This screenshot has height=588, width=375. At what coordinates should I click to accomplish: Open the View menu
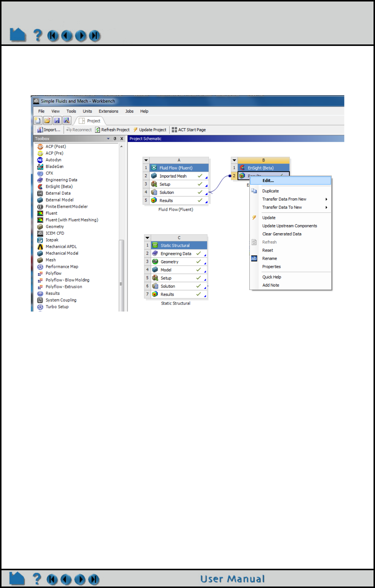[x=55, y=111]
